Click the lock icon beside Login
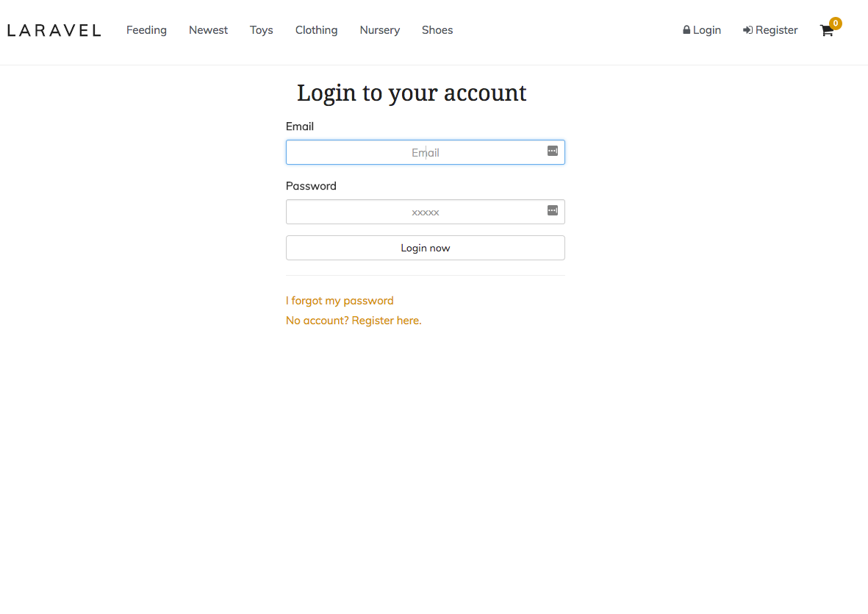The image size is (868, 614). point(686,29)
